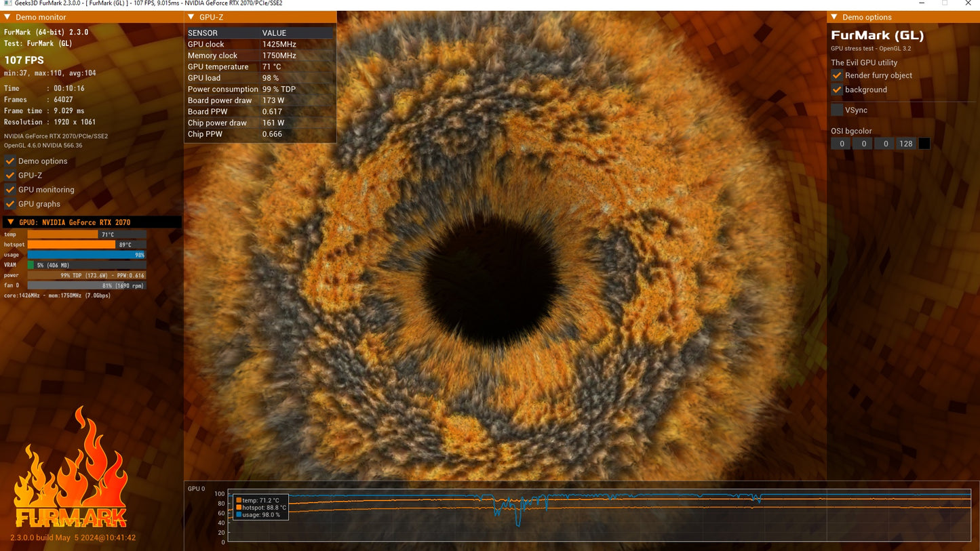Disable the GPU graphs checkbox

[9, 204]
